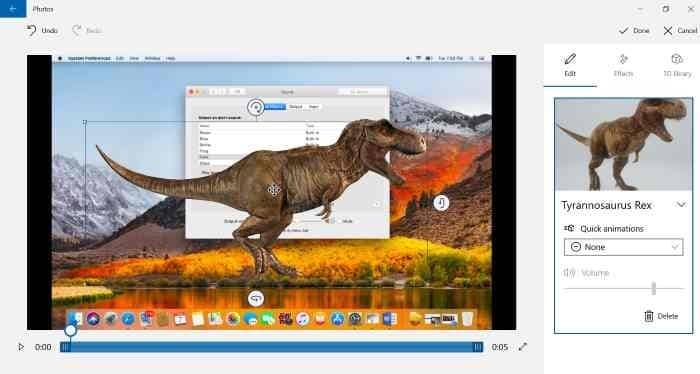Undo the last edit
The width and height of the screenshot is (700, 374).
42,30
